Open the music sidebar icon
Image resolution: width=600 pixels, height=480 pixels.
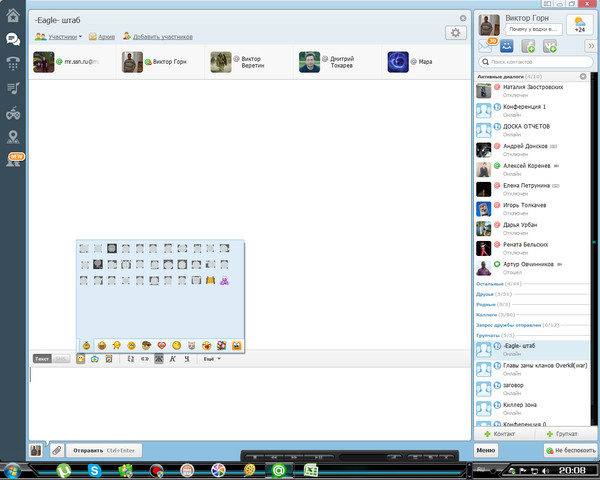tap(13, 88)
